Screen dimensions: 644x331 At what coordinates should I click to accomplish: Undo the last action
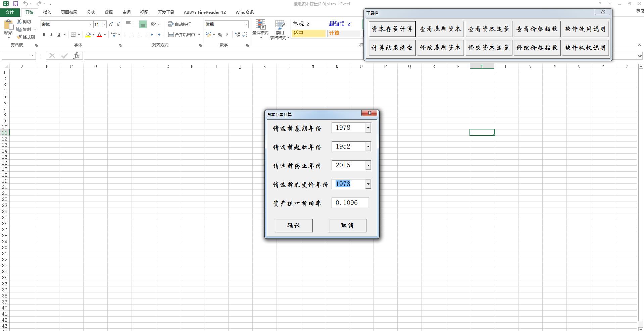click(x=26, y=4)
